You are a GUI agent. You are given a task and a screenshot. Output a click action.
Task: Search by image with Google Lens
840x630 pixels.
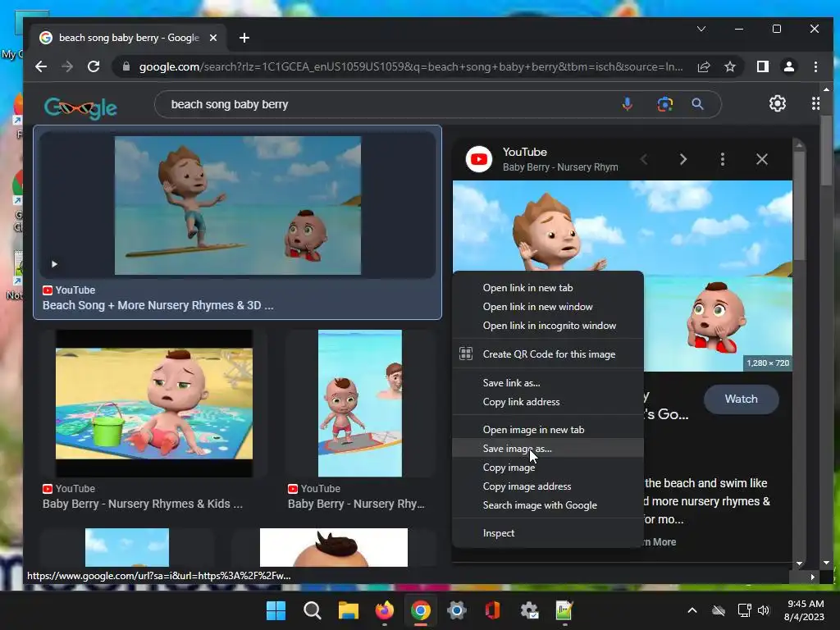pos(664,104)
